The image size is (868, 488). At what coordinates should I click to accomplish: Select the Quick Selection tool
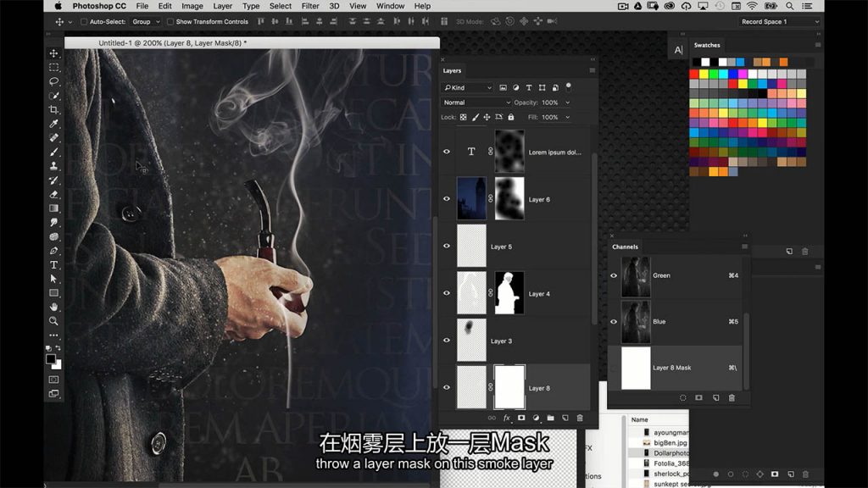pos(53,95)
